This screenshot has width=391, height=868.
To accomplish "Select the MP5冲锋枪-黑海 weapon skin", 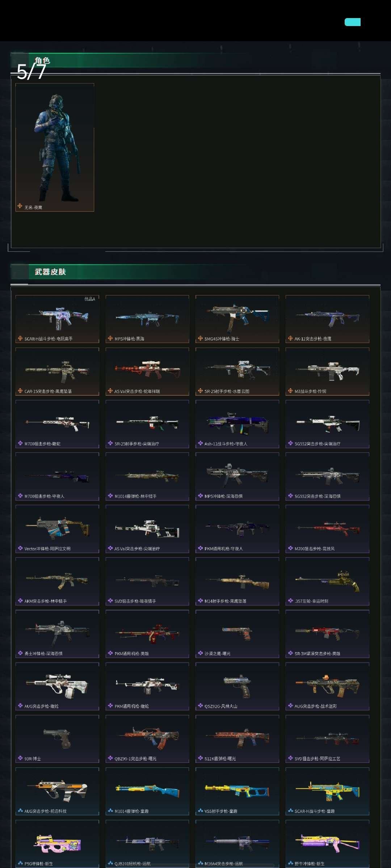I will pos(147,319).
